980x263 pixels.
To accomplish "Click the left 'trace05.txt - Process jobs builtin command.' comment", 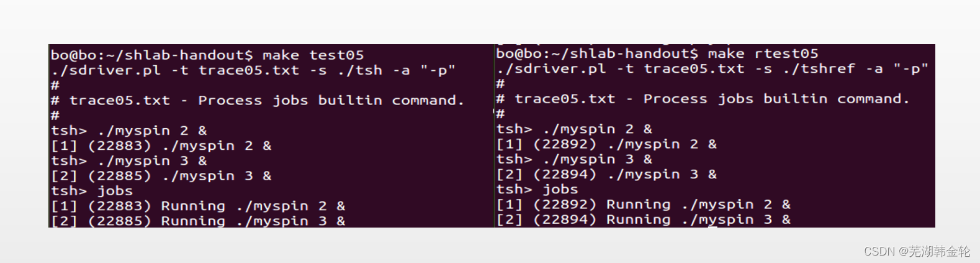I will pos(266,100).
